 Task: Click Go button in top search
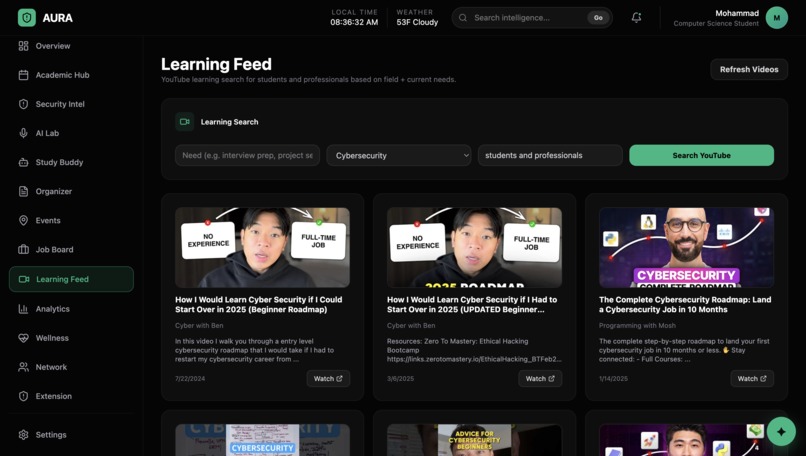(598, 17)
